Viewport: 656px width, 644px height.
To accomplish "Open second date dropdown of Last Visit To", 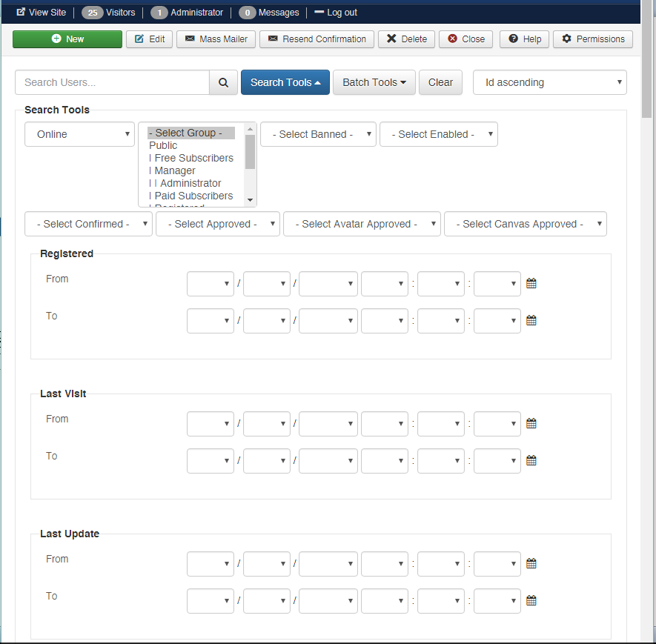I will [x=267, y=461].
